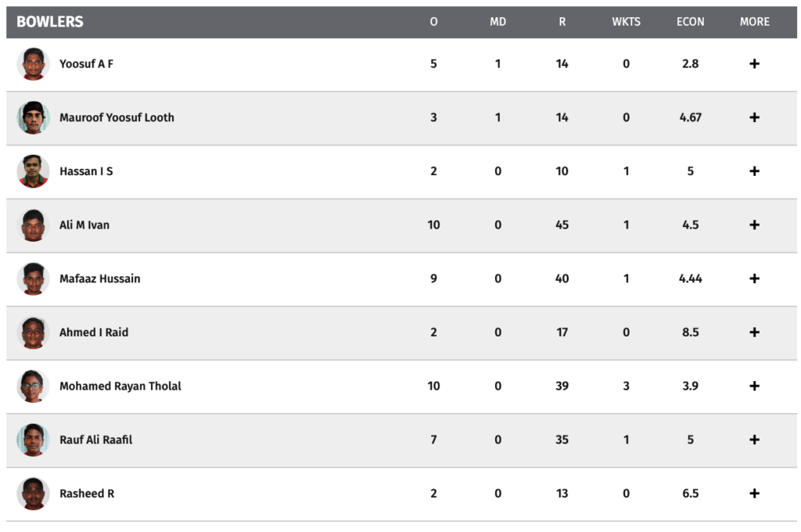Expand more stats for Mauroof Yoosuf Looth
Screen dimensions: 801x532
click(x=754, y=117)
